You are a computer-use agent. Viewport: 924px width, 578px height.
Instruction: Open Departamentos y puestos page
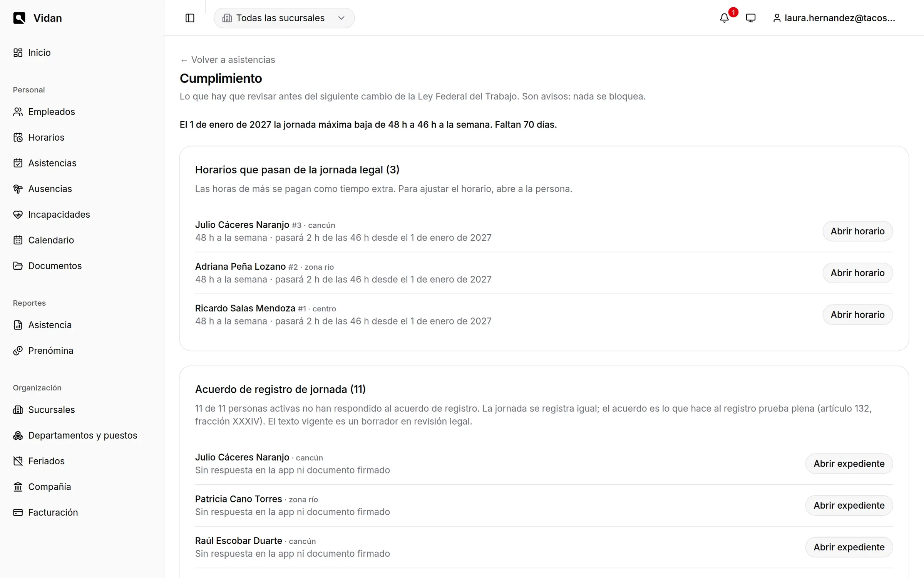(x=82, y=435)
